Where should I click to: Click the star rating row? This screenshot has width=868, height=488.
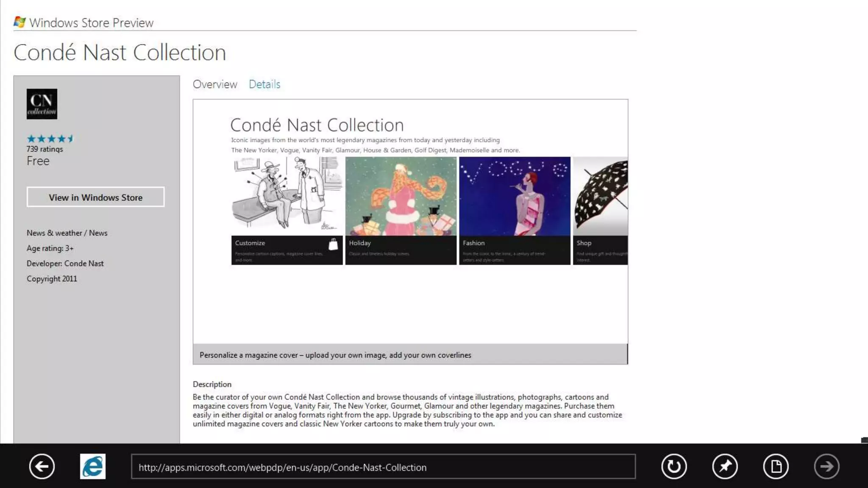50,139
